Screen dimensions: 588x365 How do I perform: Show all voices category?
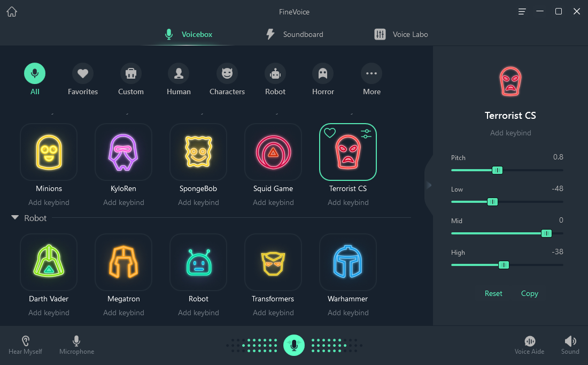click(x=35, y=79)
